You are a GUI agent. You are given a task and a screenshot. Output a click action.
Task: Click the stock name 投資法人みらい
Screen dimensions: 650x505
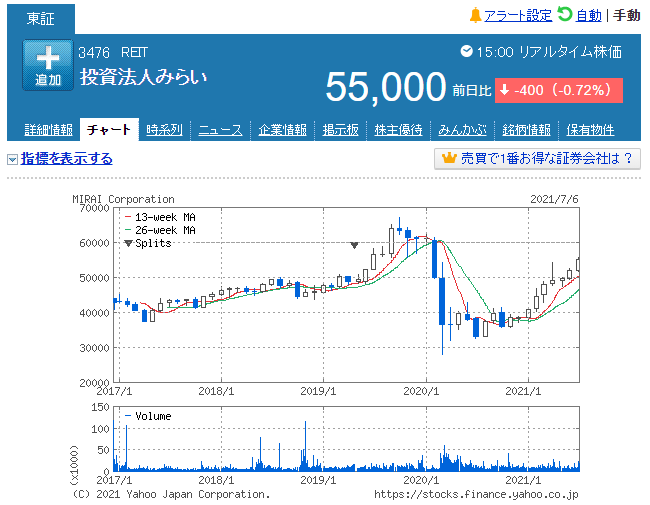point(143,77)
